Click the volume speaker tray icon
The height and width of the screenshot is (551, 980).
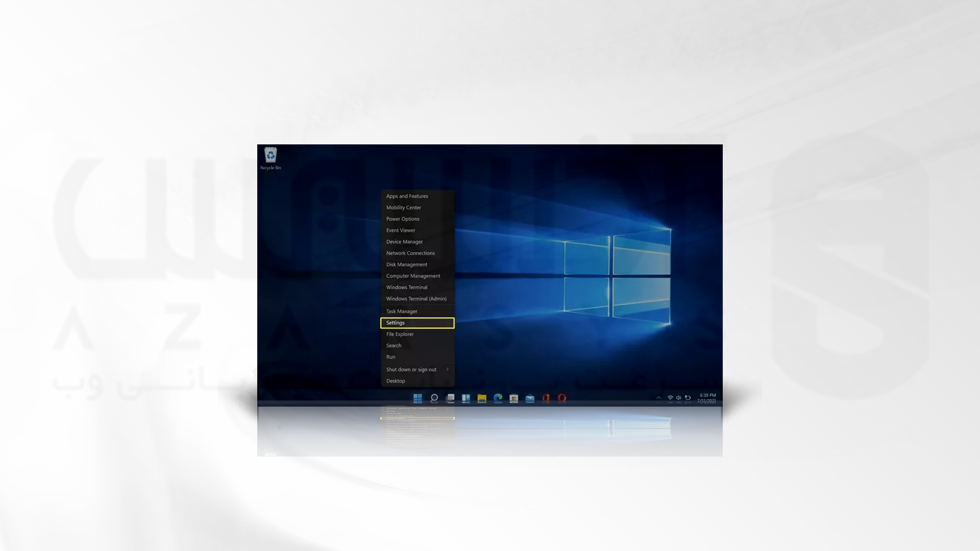[679, 398]
